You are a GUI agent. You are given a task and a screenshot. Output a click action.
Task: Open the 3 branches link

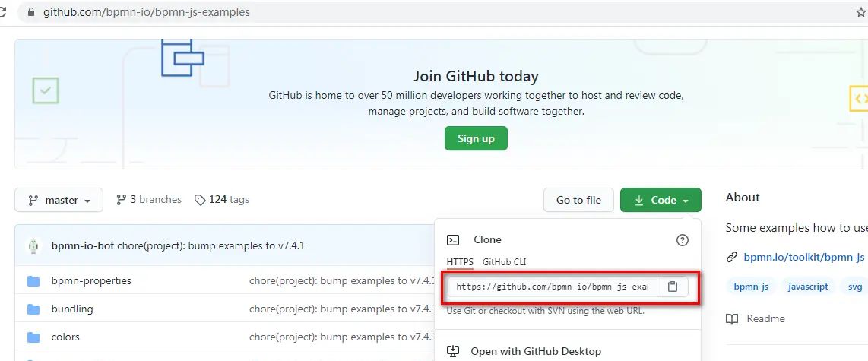(x=149, y=200)
